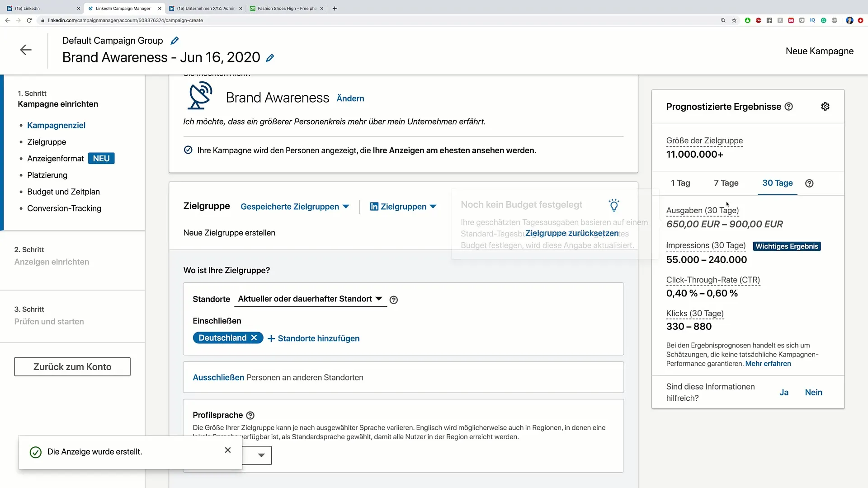Click Nein to rate results unhelpful
The height and width of the screenshot is (488, 868).
click(814, 392)
